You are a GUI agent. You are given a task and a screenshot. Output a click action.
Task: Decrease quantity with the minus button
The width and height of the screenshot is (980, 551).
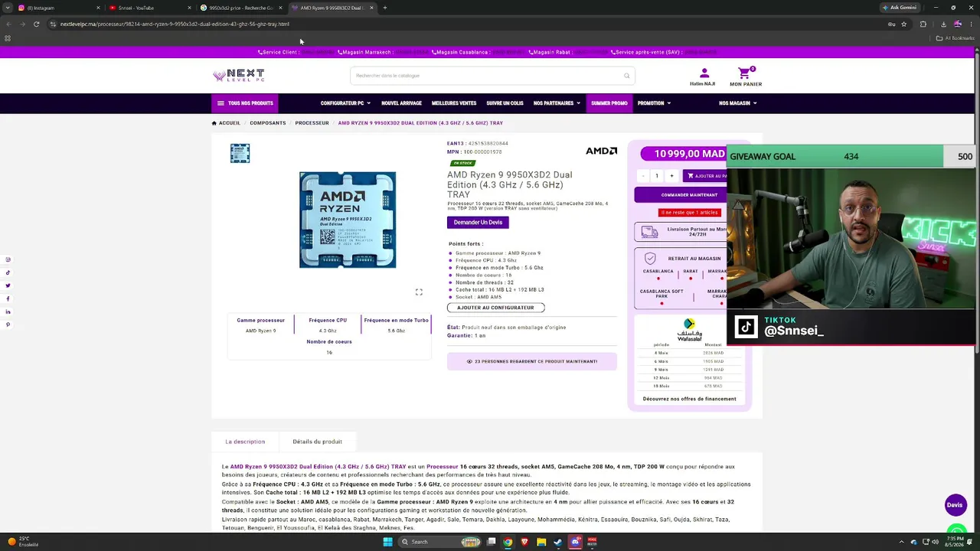tap(642, 176)
